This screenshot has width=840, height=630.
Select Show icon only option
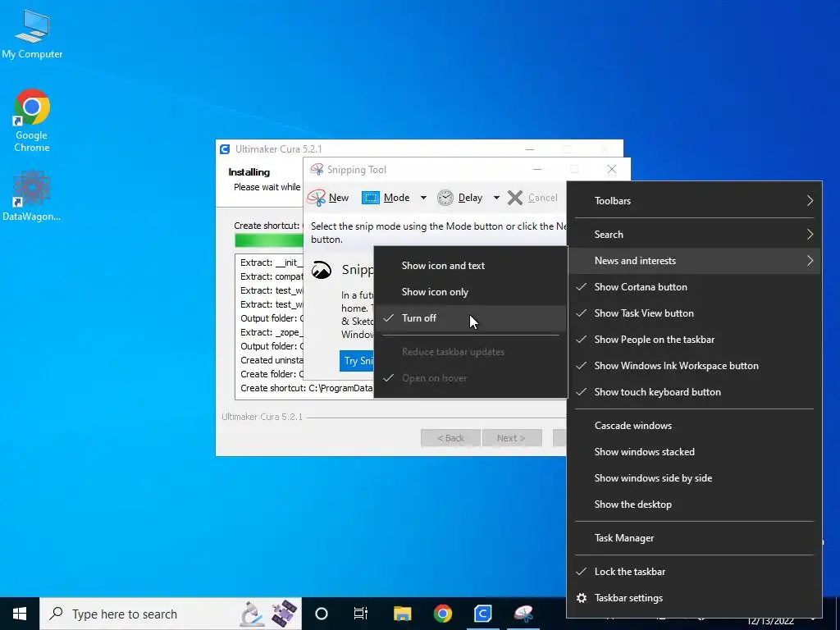point(470,292)
